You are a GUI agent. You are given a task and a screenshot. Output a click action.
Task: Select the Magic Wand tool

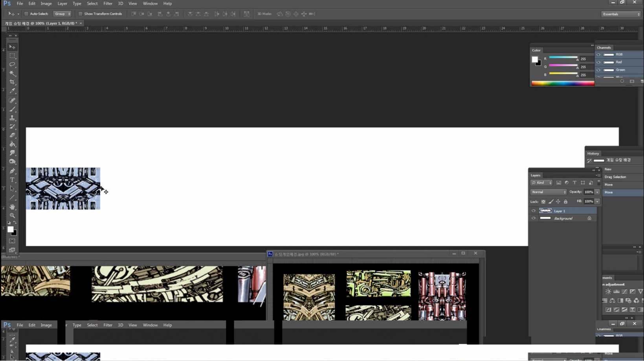(12, 73)
